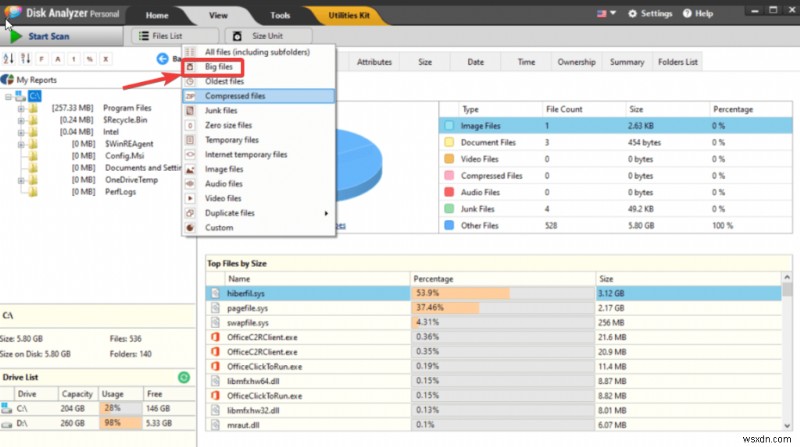Viewport: 800px width, 447px height.
Task: Click the Start Scan button
Action: tap(61, 36)
